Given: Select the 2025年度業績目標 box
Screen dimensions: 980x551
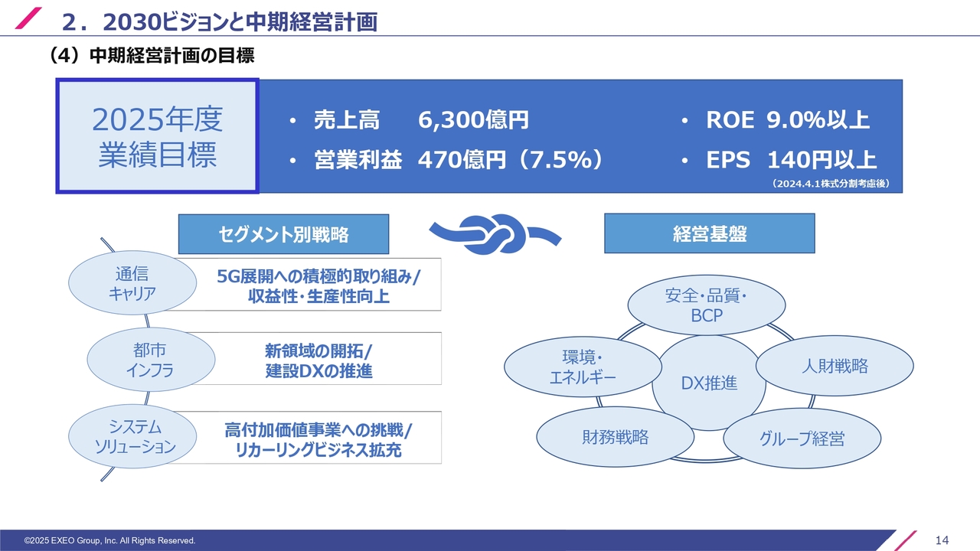Looking at the screenshot, I should (158, 135).
